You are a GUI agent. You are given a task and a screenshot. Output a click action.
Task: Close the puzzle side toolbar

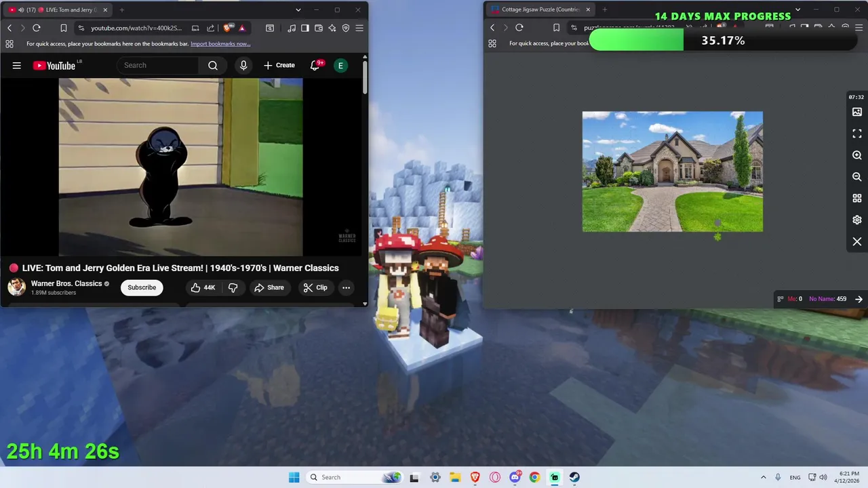click(857, 242)
